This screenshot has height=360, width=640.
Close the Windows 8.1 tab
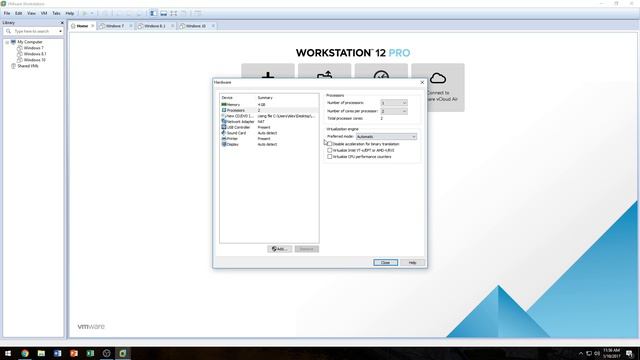[172, 26]
